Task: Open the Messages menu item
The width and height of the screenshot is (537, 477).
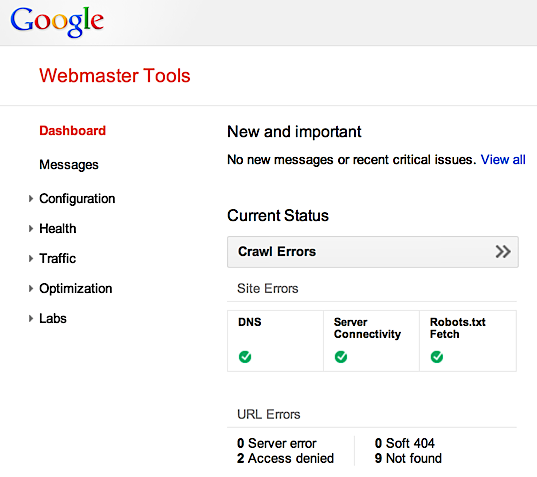Action: (x=69, y=165)
